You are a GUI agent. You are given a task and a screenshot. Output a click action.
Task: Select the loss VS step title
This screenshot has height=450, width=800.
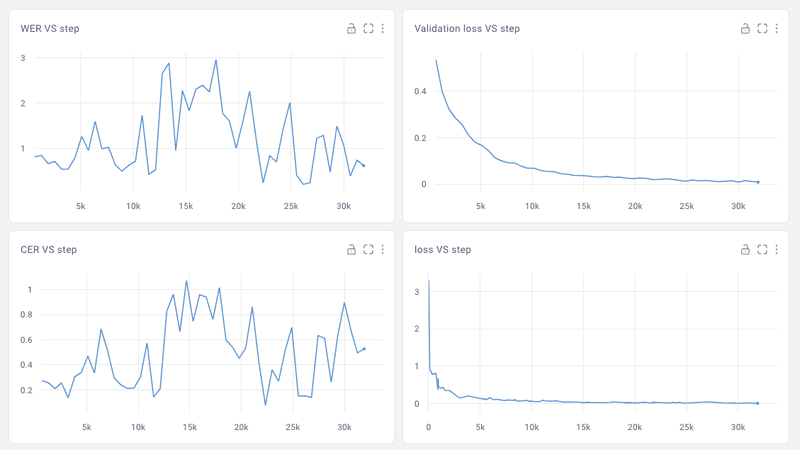[x=441, y=249]
